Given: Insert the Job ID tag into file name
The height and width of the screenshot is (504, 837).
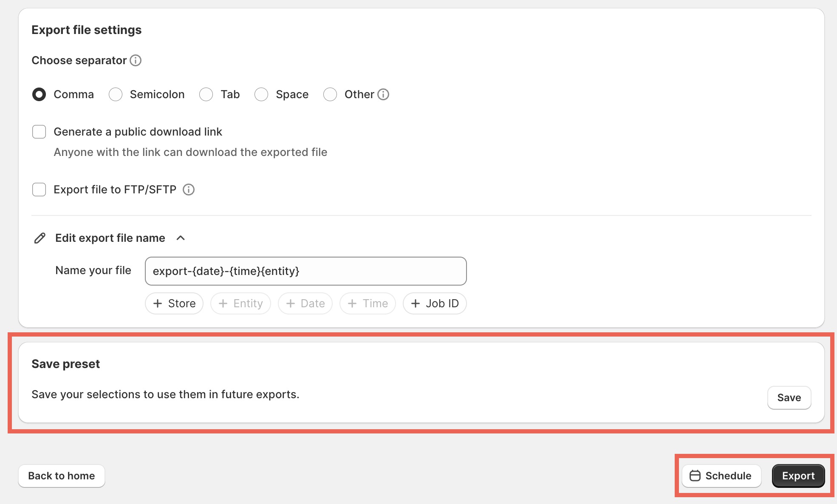Looking at the screenshot, I should (x=435, y=303).
